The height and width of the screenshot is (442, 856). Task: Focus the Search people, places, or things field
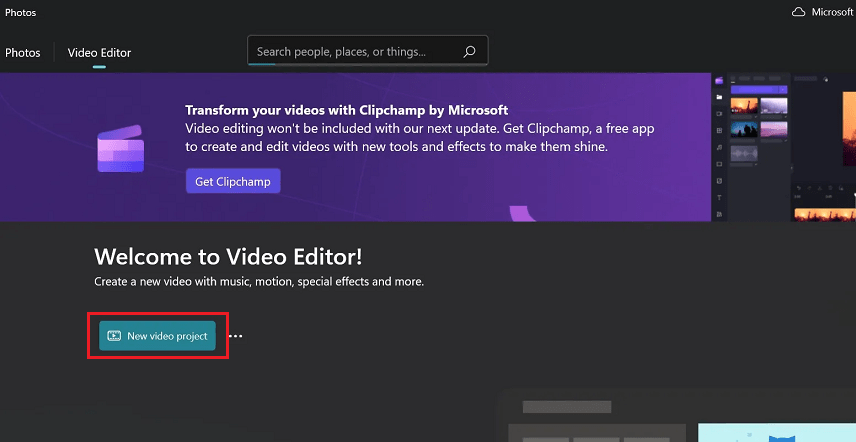point(367,51)
